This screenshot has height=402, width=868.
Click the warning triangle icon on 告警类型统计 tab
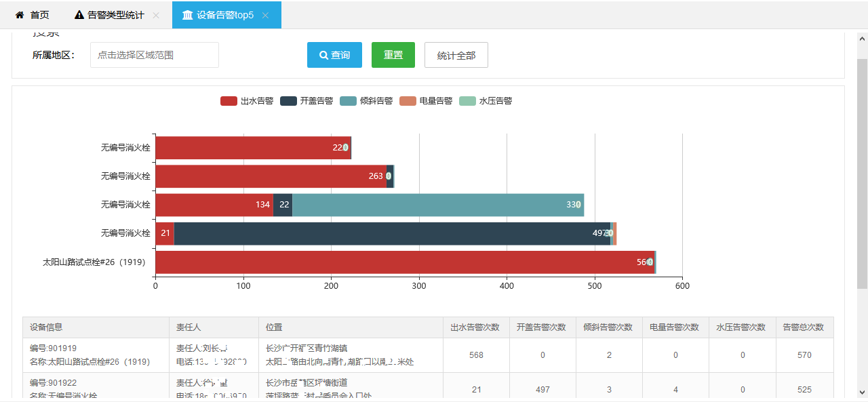point(79,15)
